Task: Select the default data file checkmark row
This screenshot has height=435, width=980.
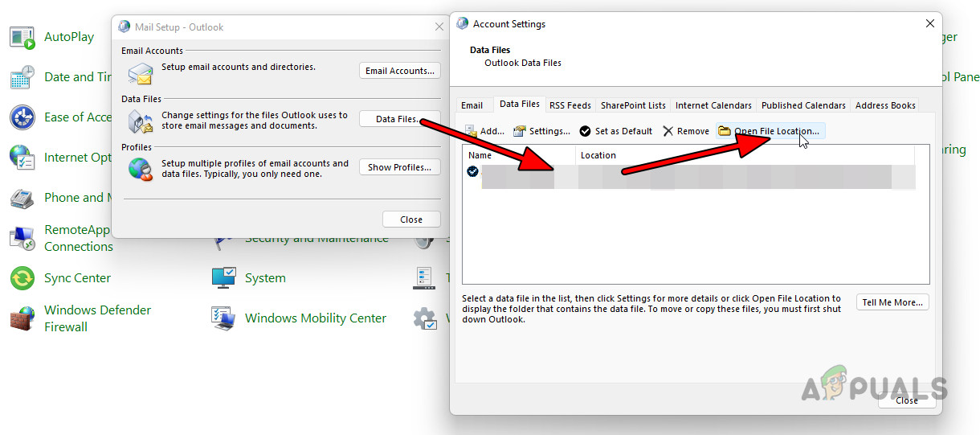Action: pyautogui.click(x=689, y=177)
